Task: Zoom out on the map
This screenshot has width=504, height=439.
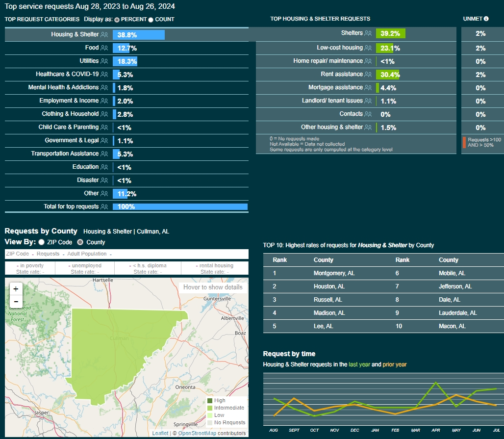Action: 16,301
